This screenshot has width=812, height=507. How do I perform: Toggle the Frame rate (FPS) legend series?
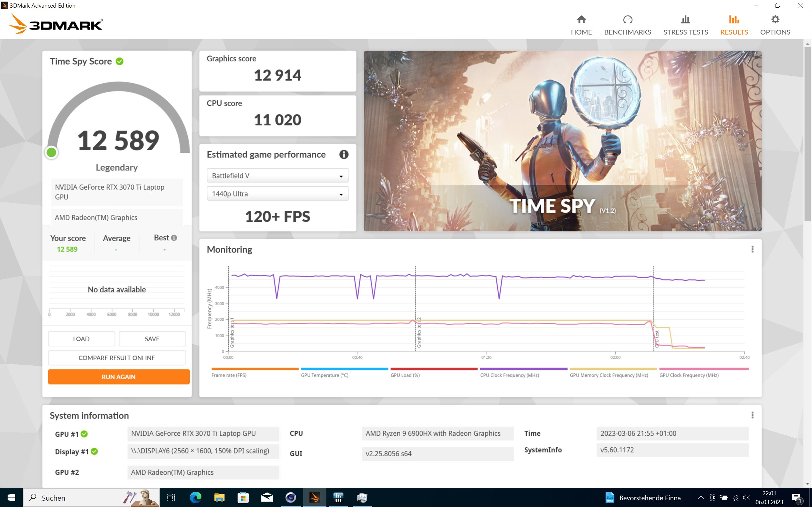tap(229, 375)
